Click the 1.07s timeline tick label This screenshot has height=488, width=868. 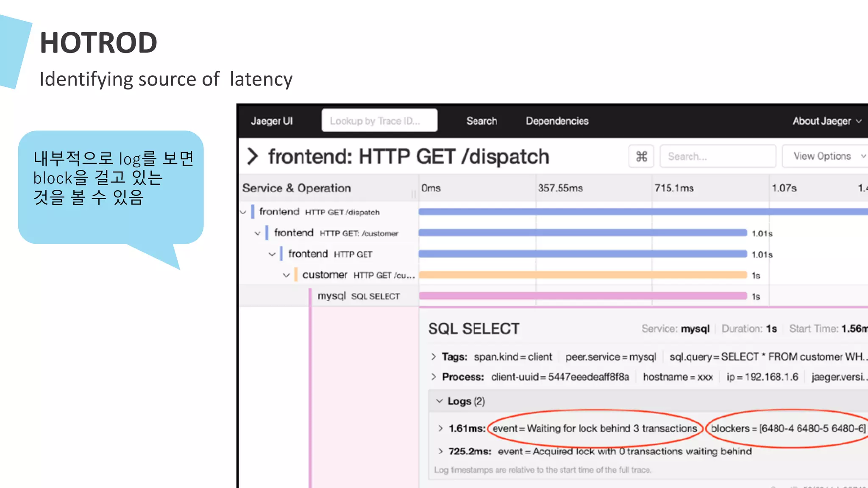point(784,188)
